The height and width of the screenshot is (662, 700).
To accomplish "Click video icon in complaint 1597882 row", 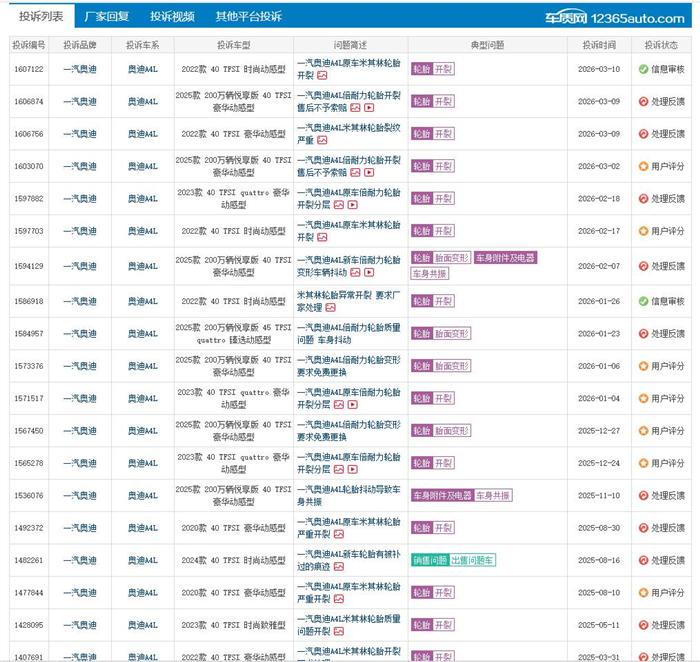I will 354,205.
